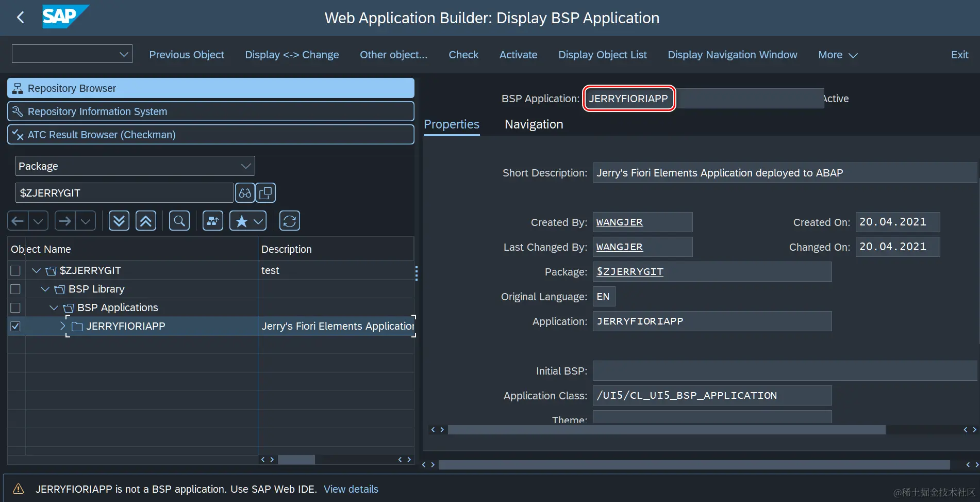Go back using the top-left back arrow
980x502 pixels.
[x=21, y=18]
